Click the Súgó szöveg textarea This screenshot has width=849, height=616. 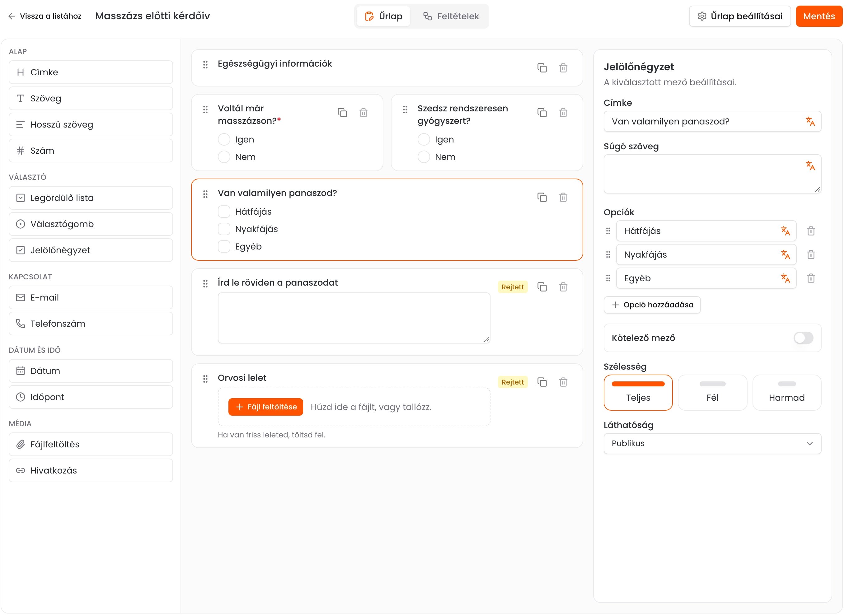pyautogui.click(x=712, y=174)
